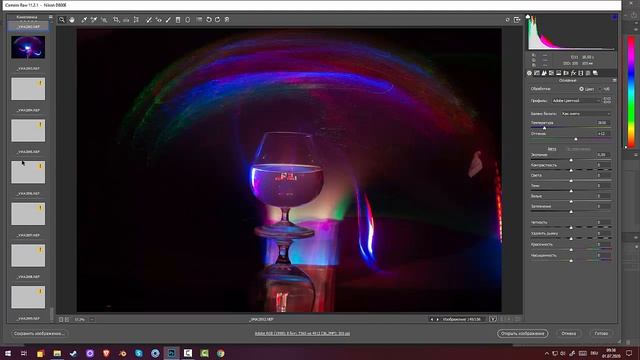640x360 pixels.
Task: Toggle mark for deletion trash icon
Action: (227, 20)
